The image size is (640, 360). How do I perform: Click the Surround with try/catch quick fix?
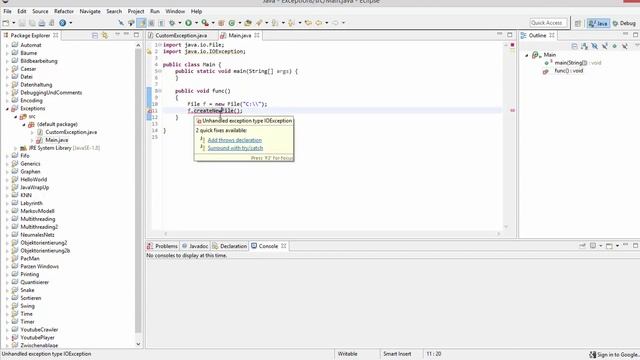[x=235, y=148]
